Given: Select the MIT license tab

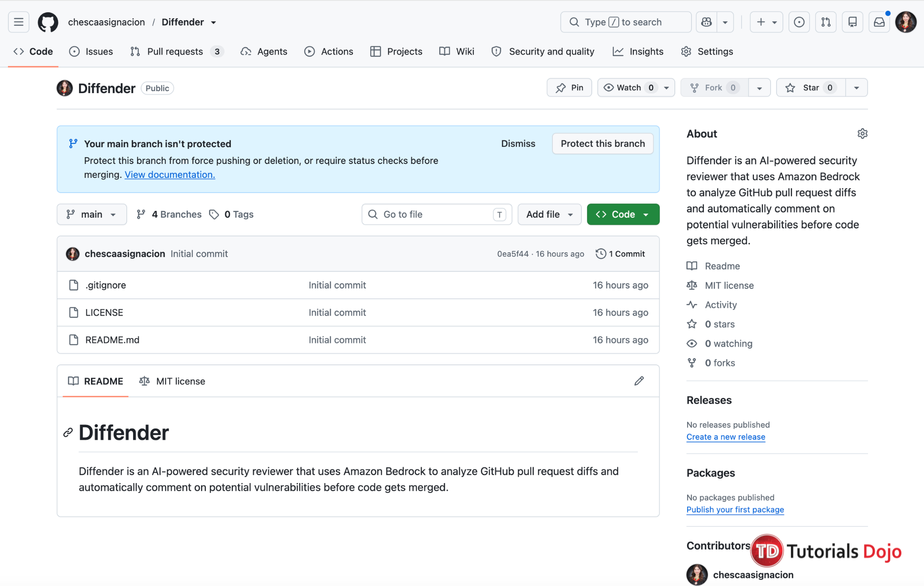Looking at the screenshot, I should 172,381.
